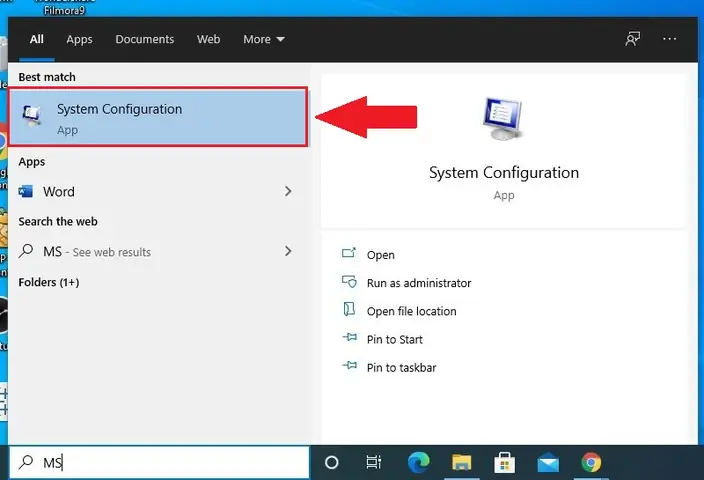Open Cortana from the taskbar
The image size is (704, 480).
(331, 462)
